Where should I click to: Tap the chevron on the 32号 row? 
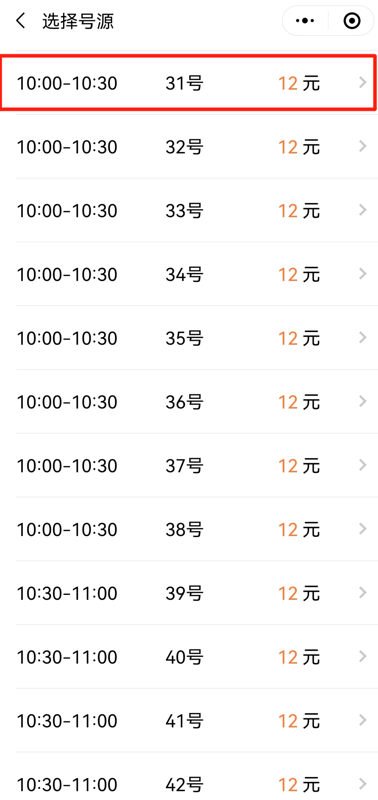pos(363,146)
